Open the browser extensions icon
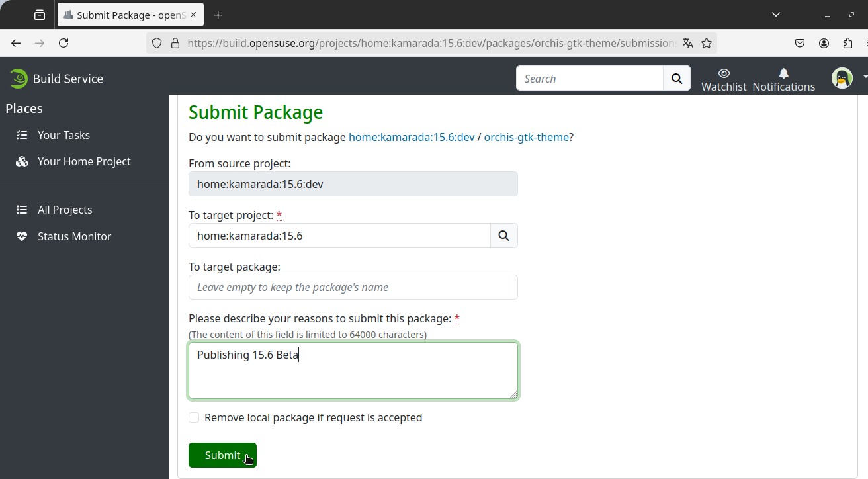The image size is (868, 479). (847, 43)
